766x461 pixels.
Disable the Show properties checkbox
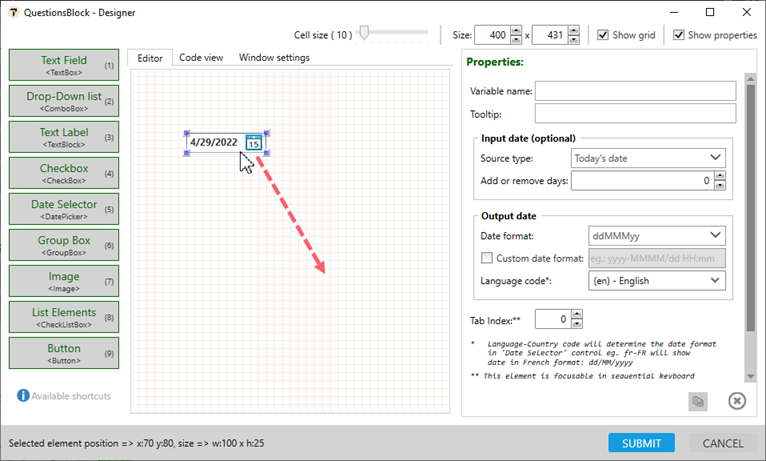coord(679,35)
